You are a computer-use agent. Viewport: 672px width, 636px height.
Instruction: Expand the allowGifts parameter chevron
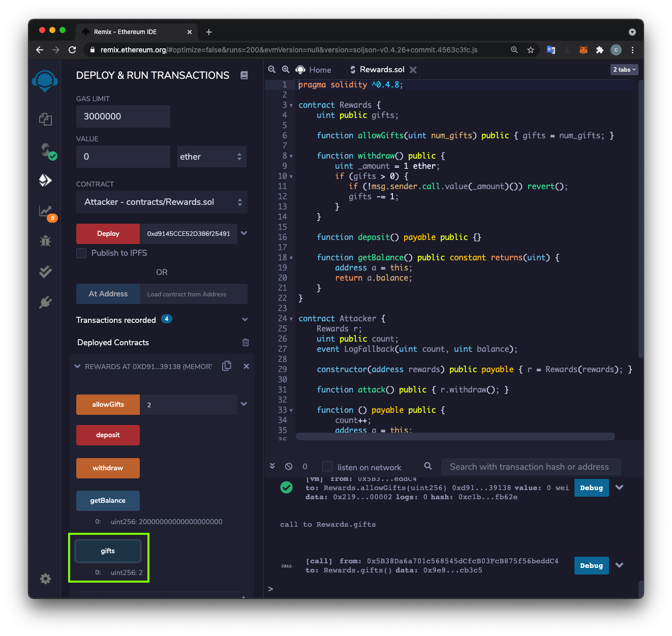[x=244, y=404]
